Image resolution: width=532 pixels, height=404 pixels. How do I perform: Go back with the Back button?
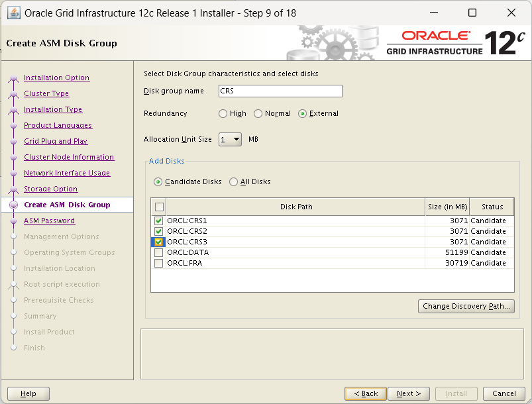point(366,394)
